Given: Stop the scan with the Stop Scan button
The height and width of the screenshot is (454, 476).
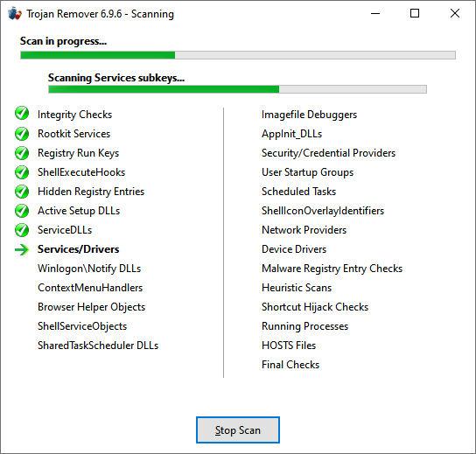Looking at the screenshot, I should point(238,430).
